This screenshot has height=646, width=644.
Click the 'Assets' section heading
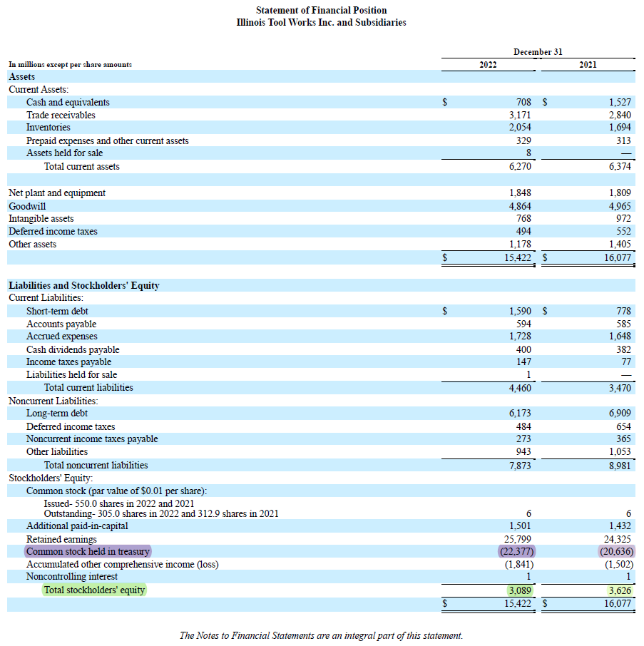point(22,76)
